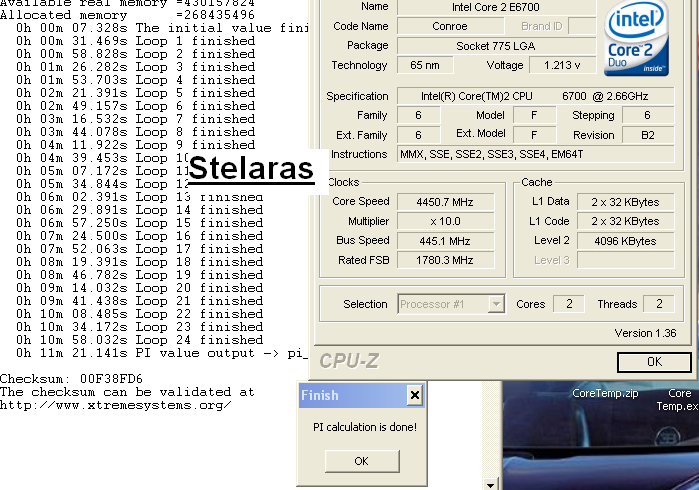Click the Stepping value 6
This screenshot has width=699, height=490.
coord(648,115)
